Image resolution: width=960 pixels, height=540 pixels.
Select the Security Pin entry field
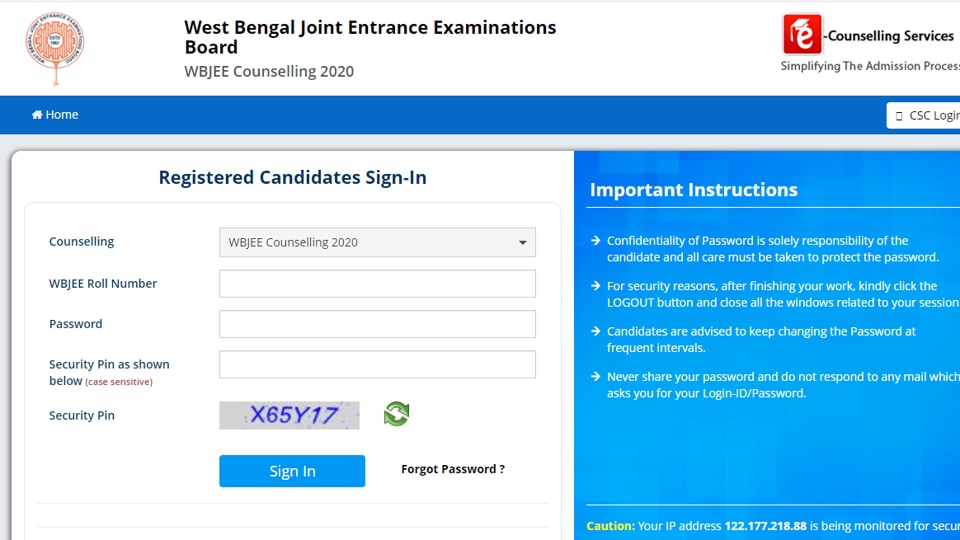(x=377, y=364)
